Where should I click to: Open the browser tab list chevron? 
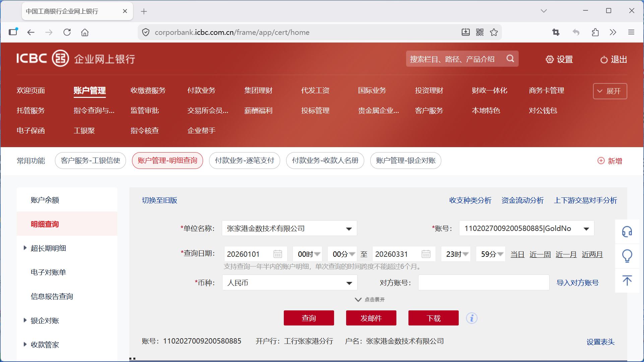[544, 11]
